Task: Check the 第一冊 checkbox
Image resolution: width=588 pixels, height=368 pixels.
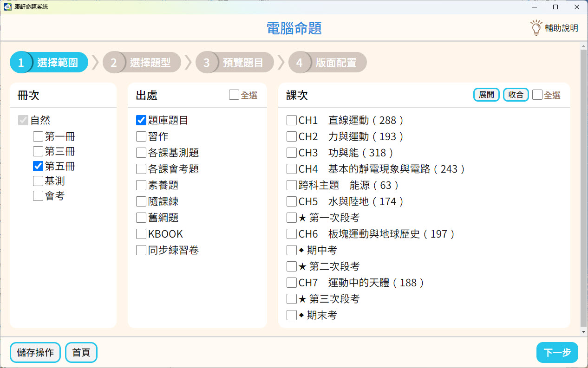Action: pos(38,136)
